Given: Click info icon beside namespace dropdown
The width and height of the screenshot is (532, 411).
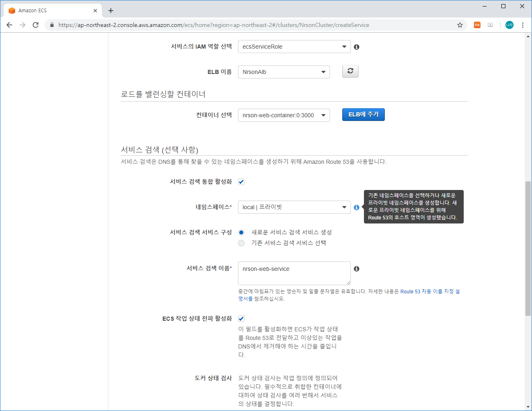Looking at the screenshot, I should click(x=357, y=208).
